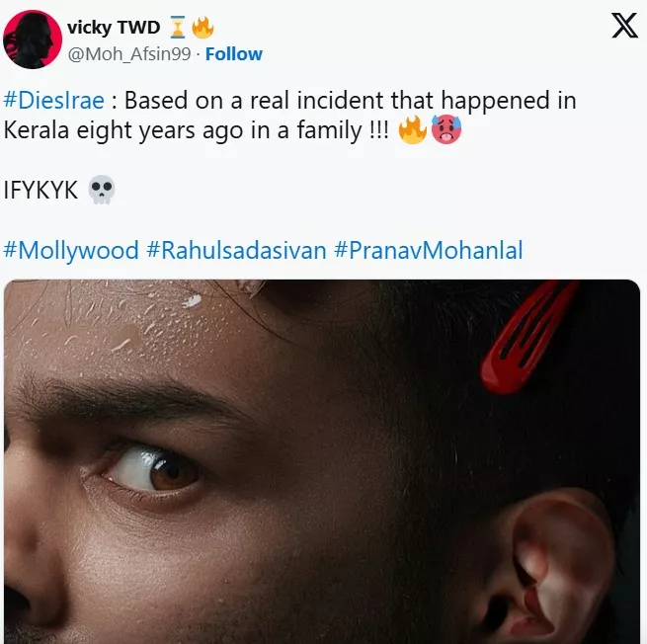Click the fire emoji next to the username
Screen dimensions: 647x644
203,28
